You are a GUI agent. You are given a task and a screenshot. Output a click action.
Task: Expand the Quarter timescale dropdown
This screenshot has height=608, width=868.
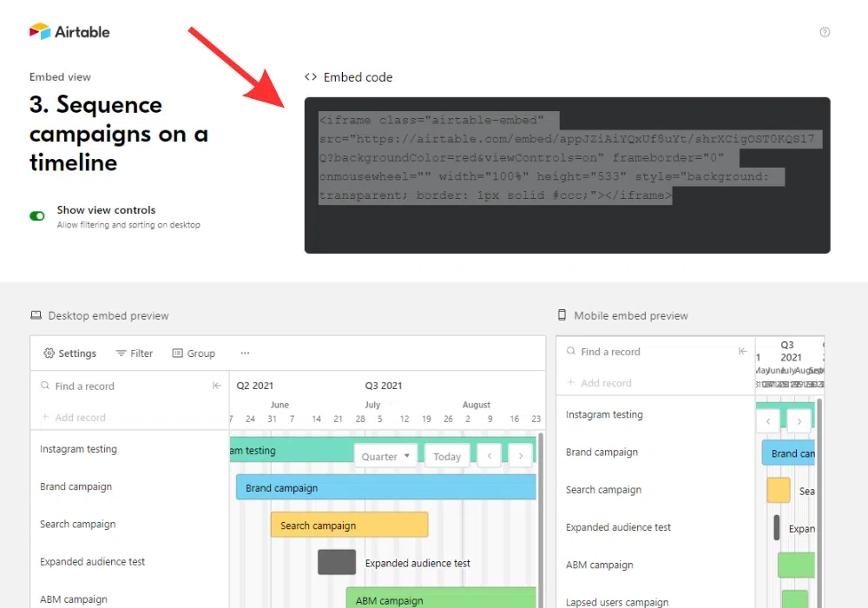pyautogui.click(x=385, y=456)
